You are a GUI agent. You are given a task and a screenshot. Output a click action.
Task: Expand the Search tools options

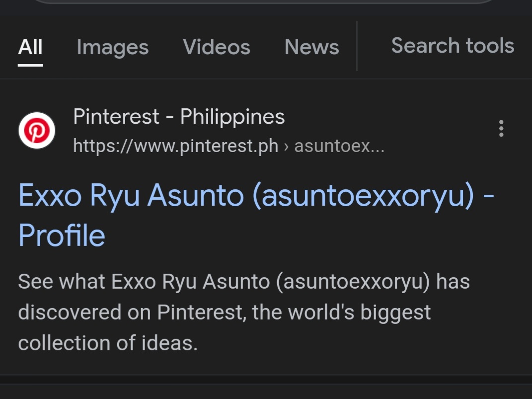453,45
